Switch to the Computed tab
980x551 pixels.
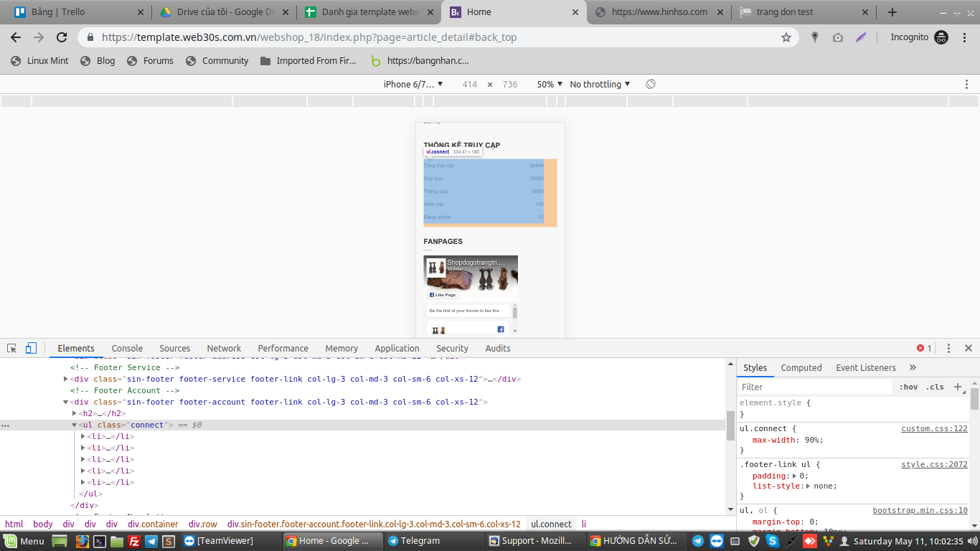pos(801,367)
